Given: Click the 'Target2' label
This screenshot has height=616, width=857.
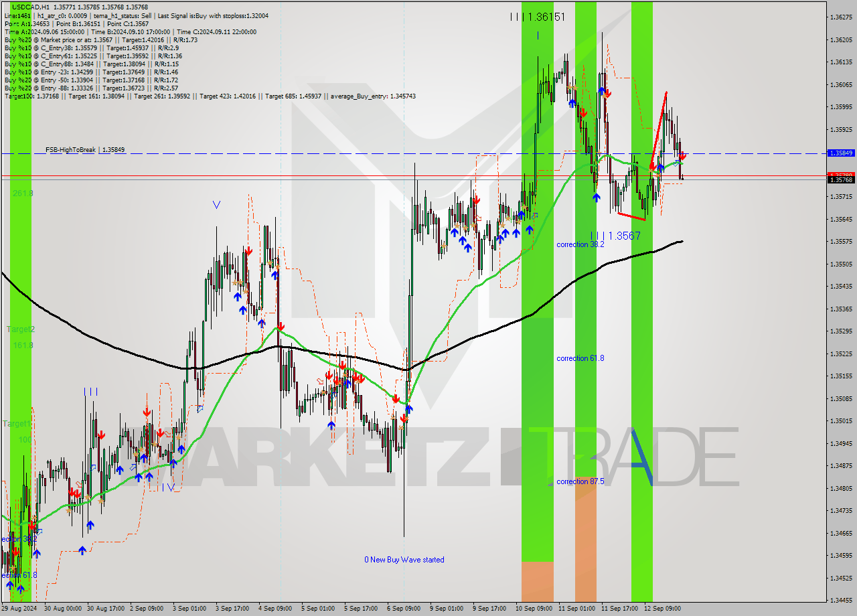Looking at the screenshot, I should [x=21, y=329].
